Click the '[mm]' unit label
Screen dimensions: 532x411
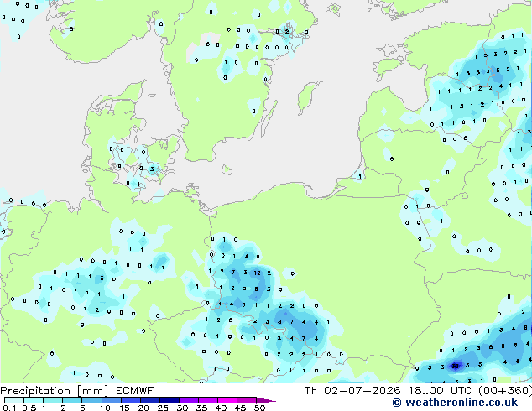93,391
